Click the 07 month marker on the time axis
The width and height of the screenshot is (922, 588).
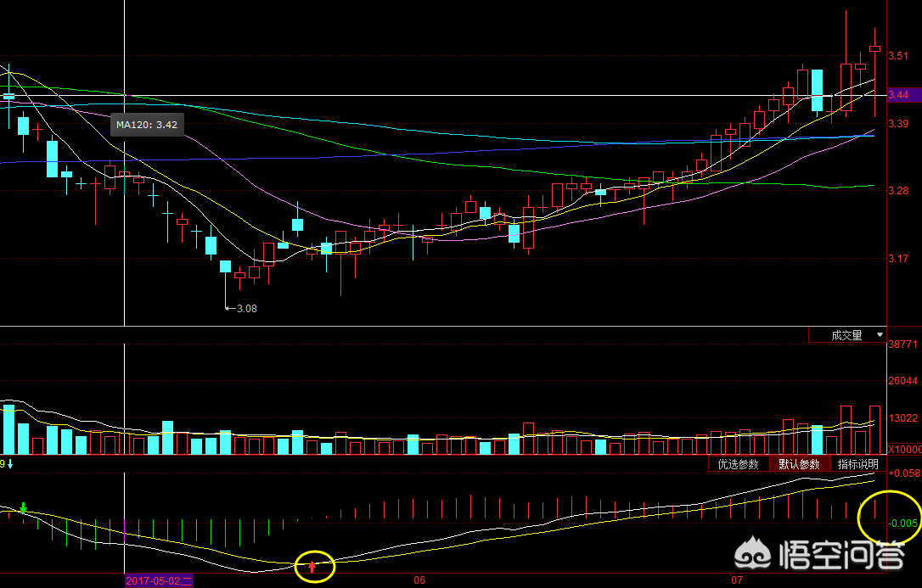point(736,581)
